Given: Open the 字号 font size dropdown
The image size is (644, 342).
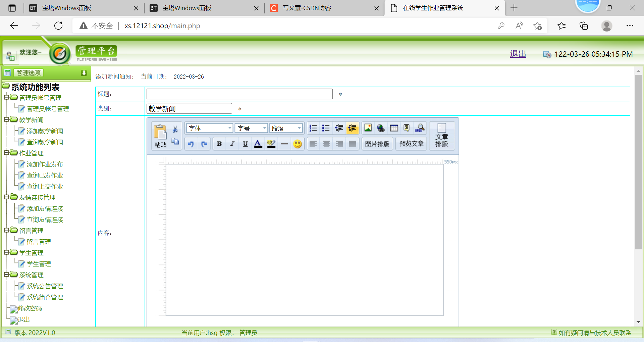Looking at the screenshot, I should click(252, 128).
